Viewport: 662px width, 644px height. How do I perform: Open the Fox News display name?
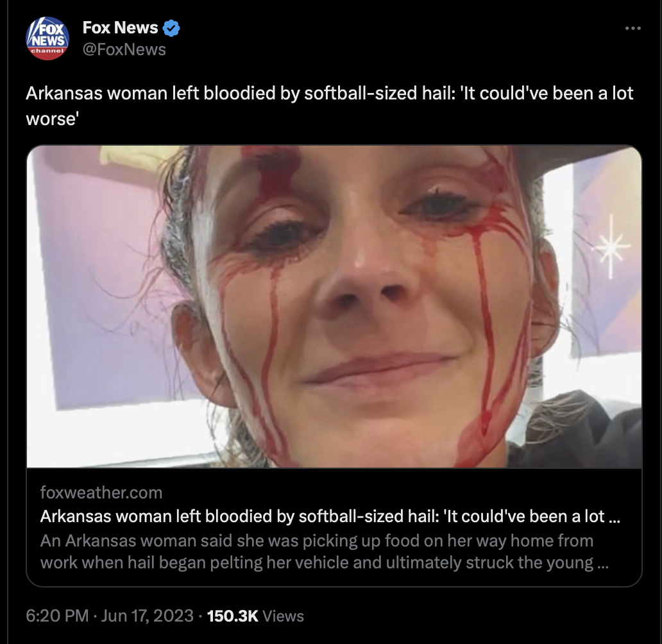tap(121, 28)
